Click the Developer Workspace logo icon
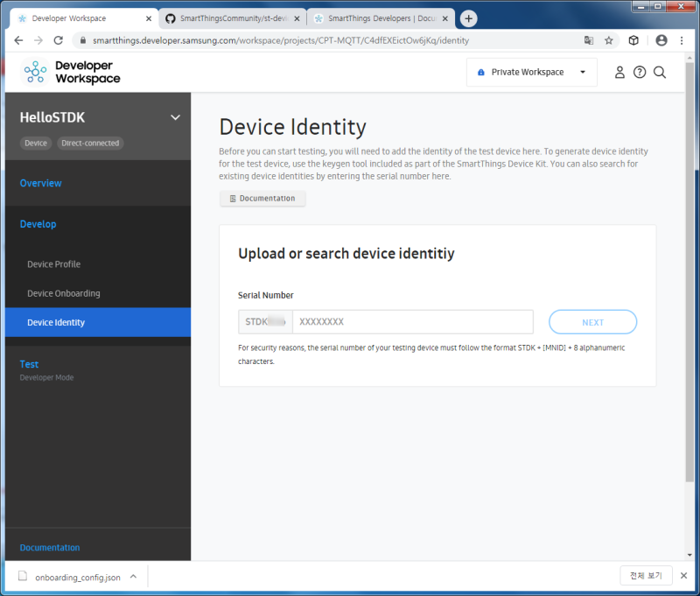Viewport: 700px width, 596px height. point(32,71)
